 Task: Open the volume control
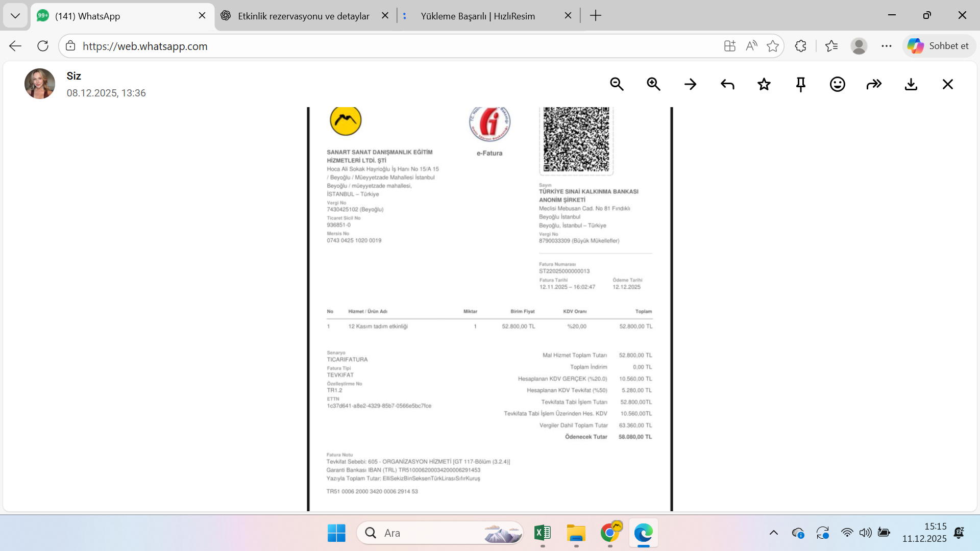click(x=865, y=533)
